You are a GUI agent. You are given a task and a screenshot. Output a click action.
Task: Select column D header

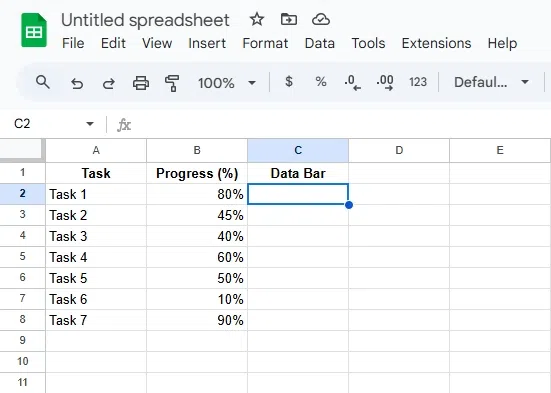[x=399, y=150]
